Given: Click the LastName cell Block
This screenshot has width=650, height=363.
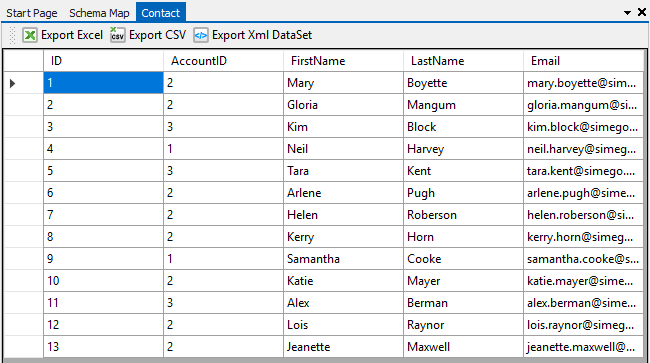Looking at the screenshot, I should 463,127.
